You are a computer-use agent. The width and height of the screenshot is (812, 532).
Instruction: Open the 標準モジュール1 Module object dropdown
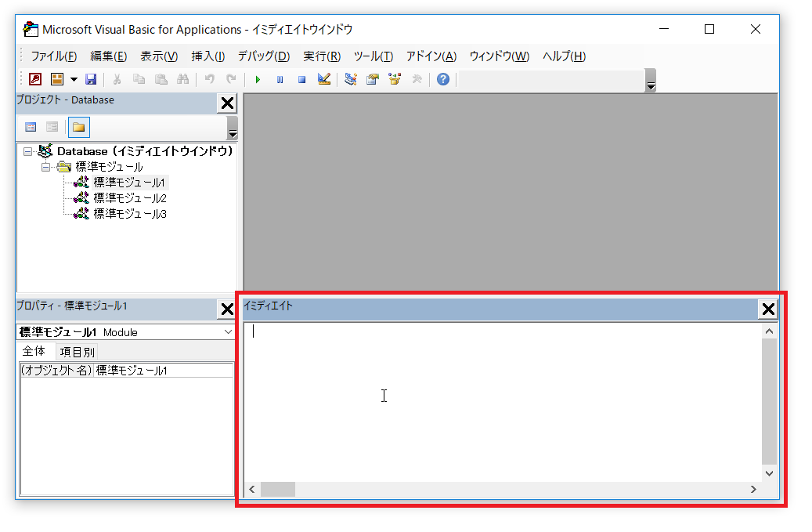tap(228, 332)
